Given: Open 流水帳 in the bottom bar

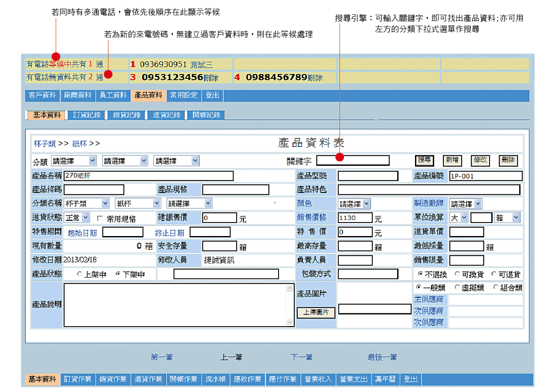Looking at the screenshot, I should 216,379.
